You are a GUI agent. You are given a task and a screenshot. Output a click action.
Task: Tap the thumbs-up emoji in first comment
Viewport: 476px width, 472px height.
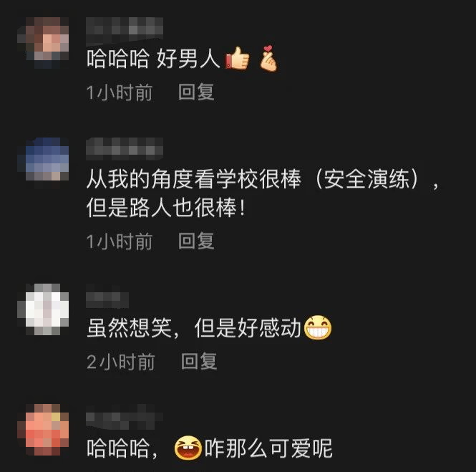click(238, 58)
